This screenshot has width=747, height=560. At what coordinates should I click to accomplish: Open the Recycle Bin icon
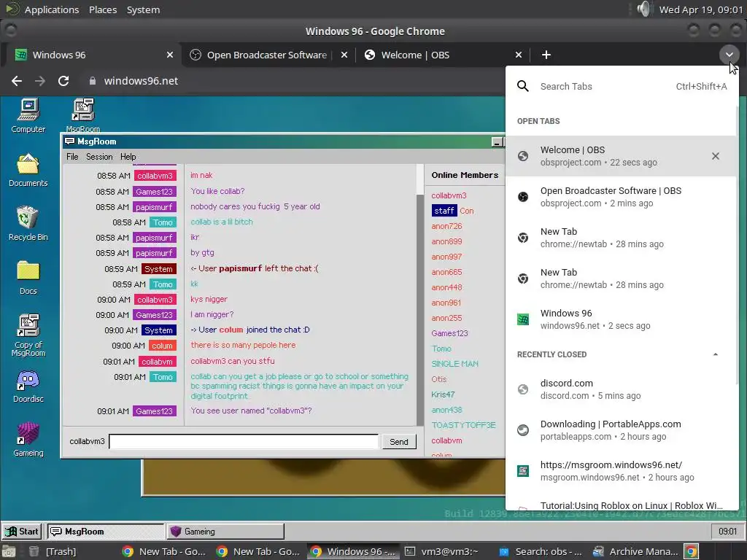(28, 223)
